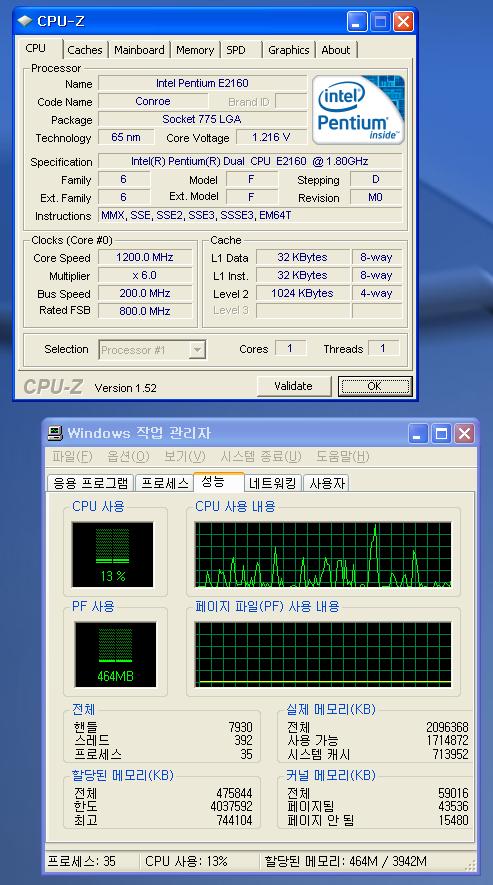
Task: Select the 성능 tab
Action: point(219,481)
